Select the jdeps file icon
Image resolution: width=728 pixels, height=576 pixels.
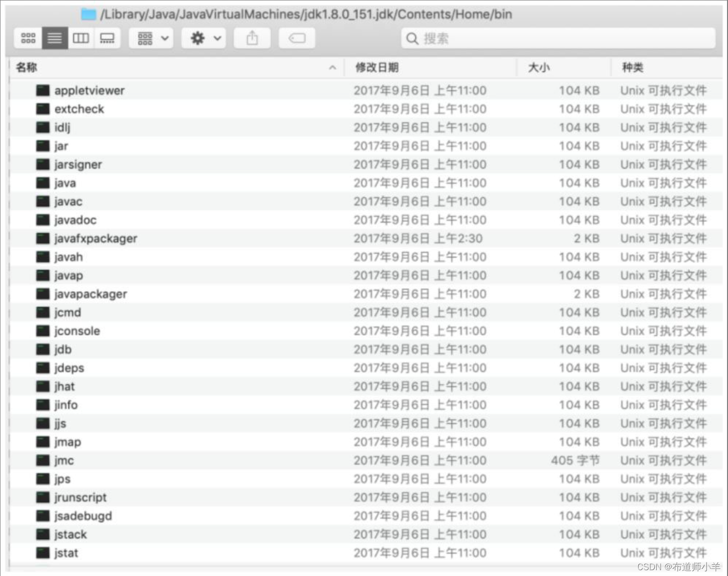point(43,368)
